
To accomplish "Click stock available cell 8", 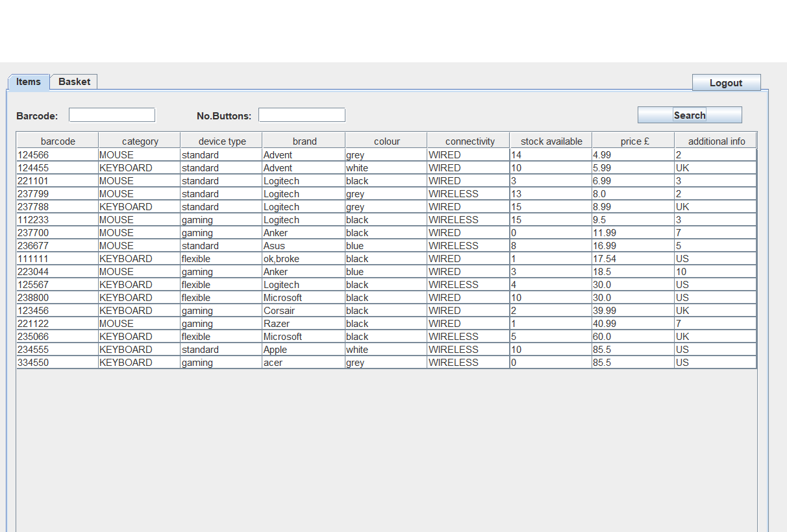I will (551, 246).
